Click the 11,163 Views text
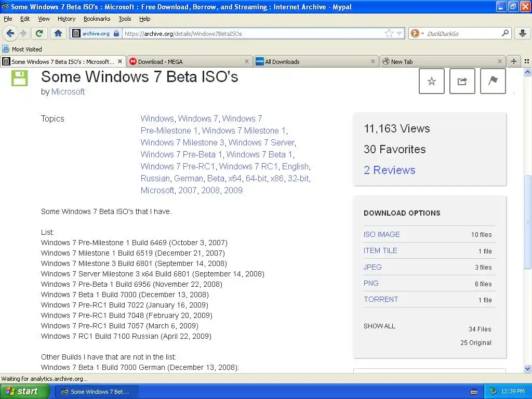532x399 pixels. click(x=396, y=129)
